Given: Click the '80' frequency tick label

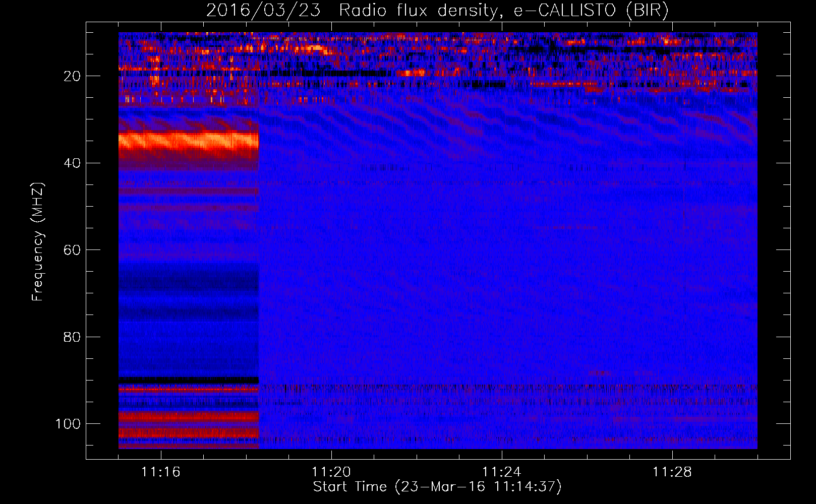Looking at the screenshot, I should click(x=72, y=337).
